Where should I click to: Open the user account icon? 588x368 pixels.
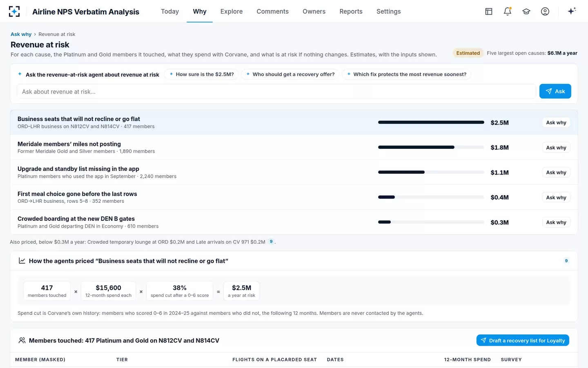point(545,11)
